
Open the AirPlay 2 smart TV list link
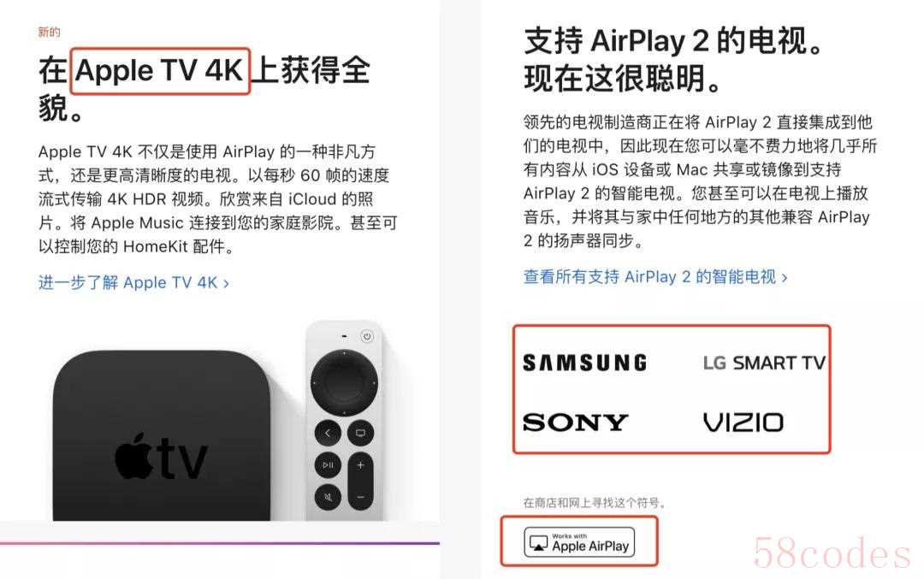tap(655, 277)
